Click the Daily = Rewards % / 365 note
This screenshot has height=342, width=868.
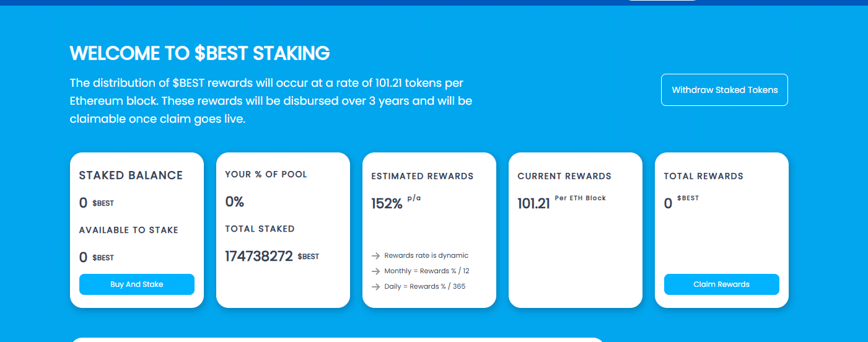click(x=424, y=286)
